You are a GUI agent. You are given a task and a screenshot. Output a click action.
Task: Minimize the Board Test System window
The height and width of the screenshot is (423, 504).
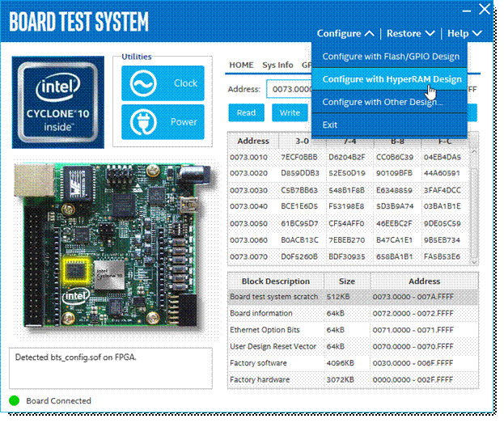[467, 11]
